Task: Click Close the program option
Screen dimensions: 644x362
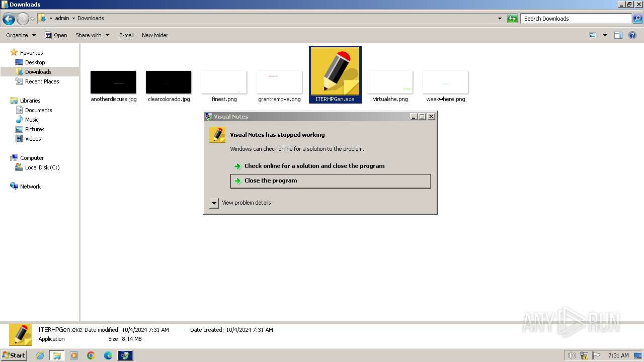Action: [331, 181]
